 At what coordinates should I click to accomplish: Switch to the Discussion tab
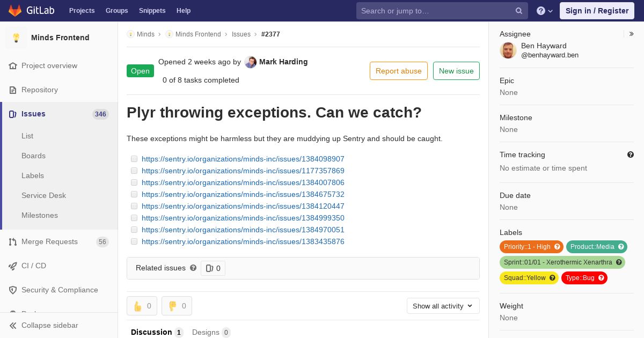[x=157, y=332]
